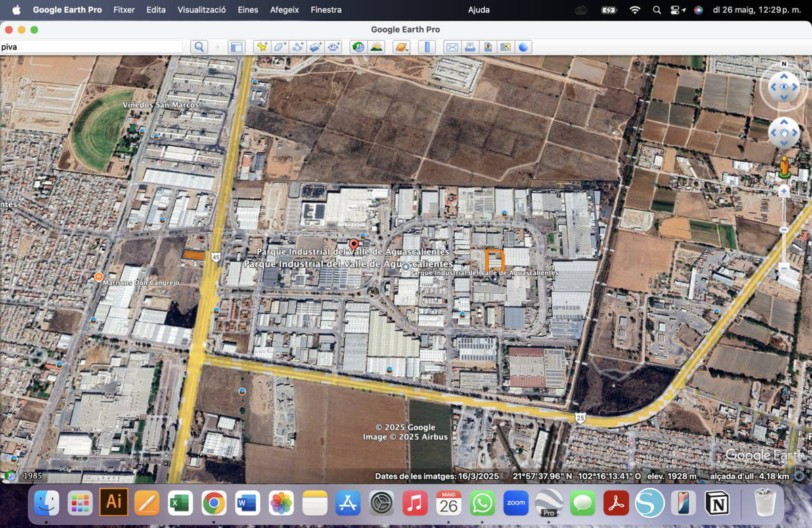Screen dimensions: 812x528
Task: Click the Viñedos San Marcos map label
Action: [x=161, y=106]
